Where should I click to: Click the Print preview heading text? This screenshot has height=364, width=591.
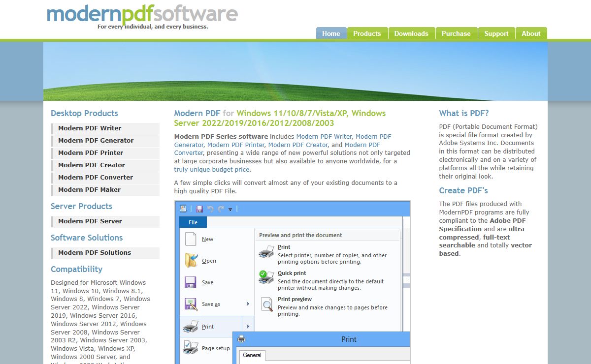[295, 299]
